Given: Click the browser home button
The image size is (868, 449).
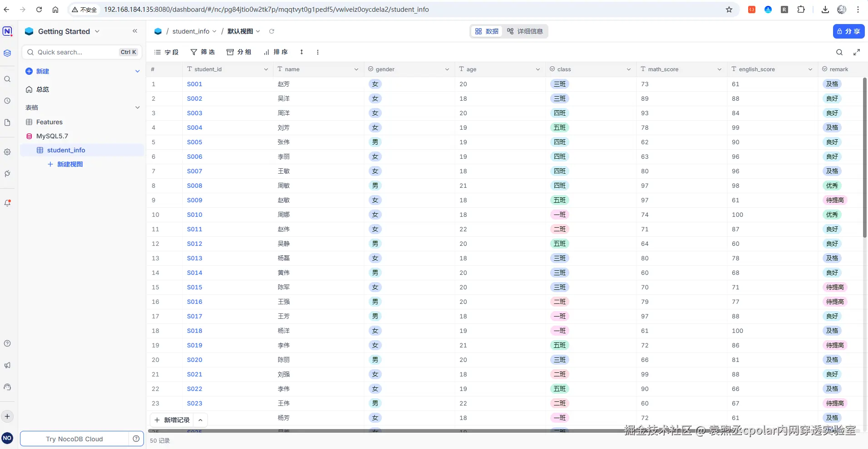Looking at the screenshot, I should click(x=55, y=10).
